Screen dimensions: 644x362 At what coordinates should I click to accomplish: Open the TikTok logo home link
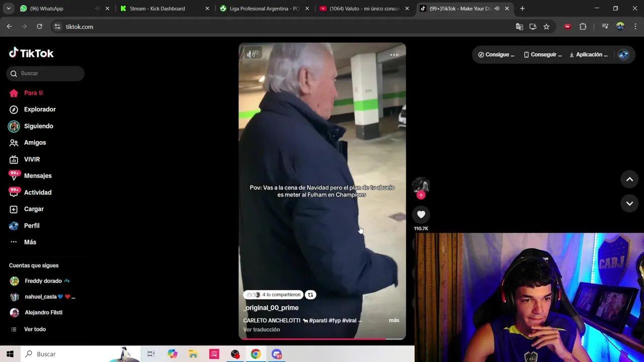pos(31,53)
